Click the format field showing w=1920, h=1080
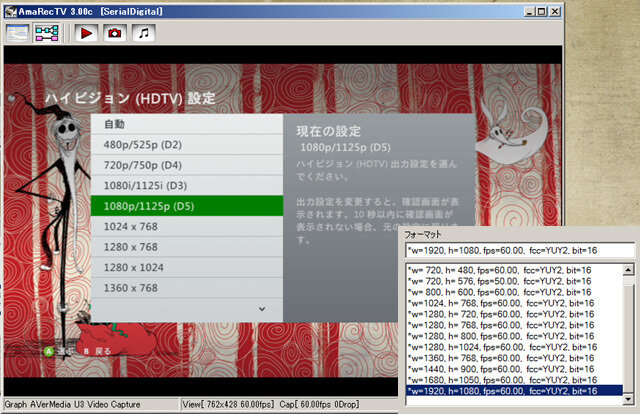640x414 pixels. [x=520, y=250]
